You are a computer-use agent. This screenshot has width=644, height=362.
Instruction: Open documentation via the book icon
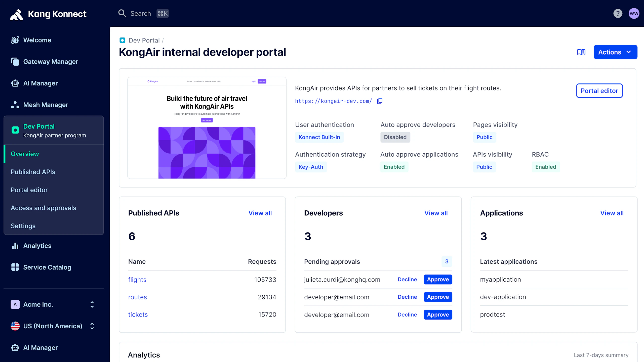pyautogui.click(x=581, y=52)
